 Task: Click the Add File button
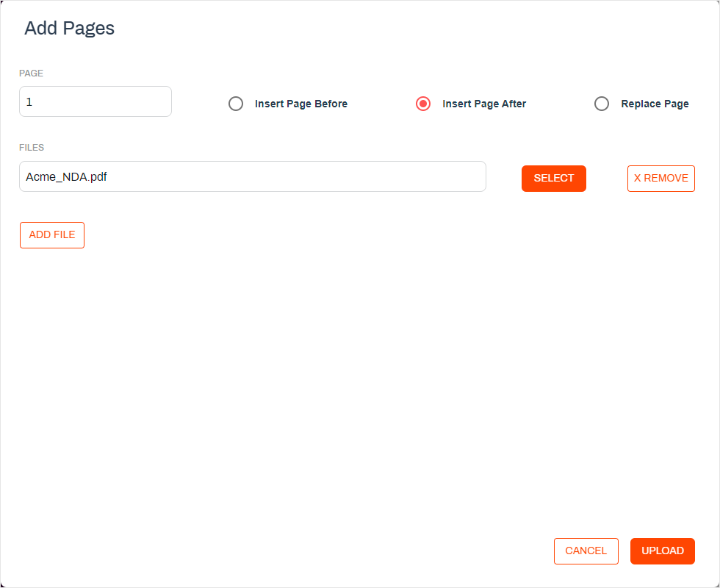52,234
